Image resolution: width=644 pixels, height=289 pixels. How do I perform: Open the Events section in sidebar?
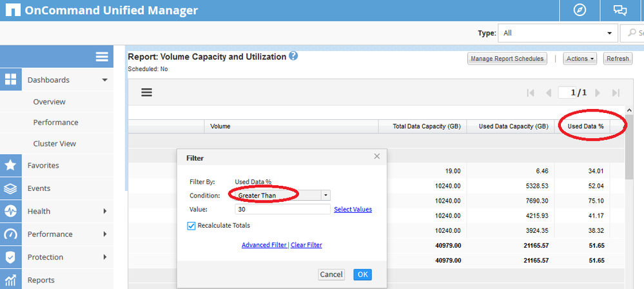[x=39, y=188]
